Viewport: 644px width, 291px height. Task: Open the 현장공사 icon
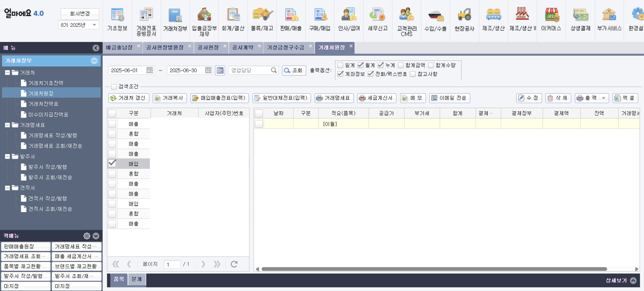[464, 20]
